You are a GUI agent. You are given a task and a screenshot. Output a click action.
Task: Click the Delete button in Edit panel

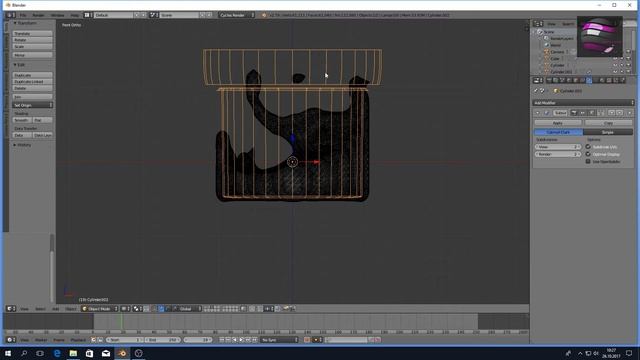click(x=33, y=88)
